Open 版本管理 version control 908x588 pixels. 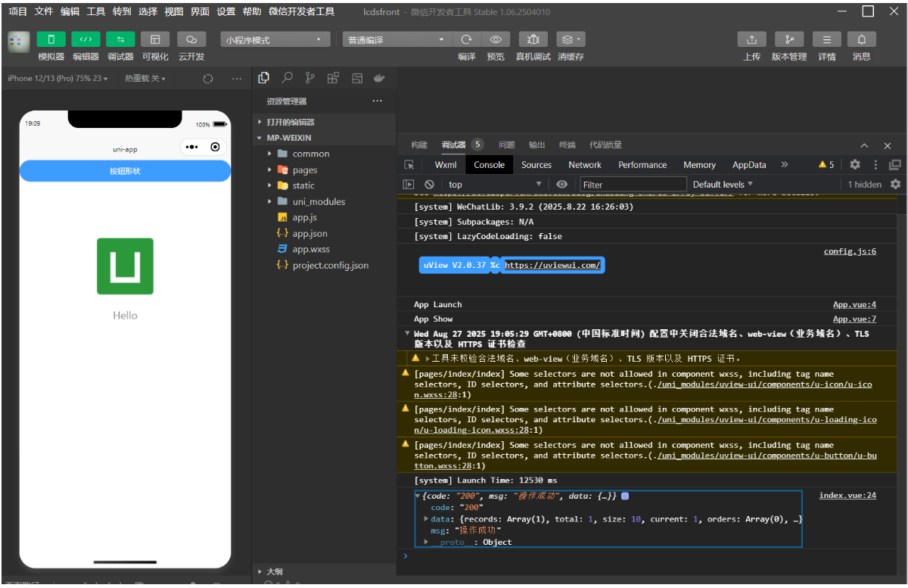coord(789,39)
